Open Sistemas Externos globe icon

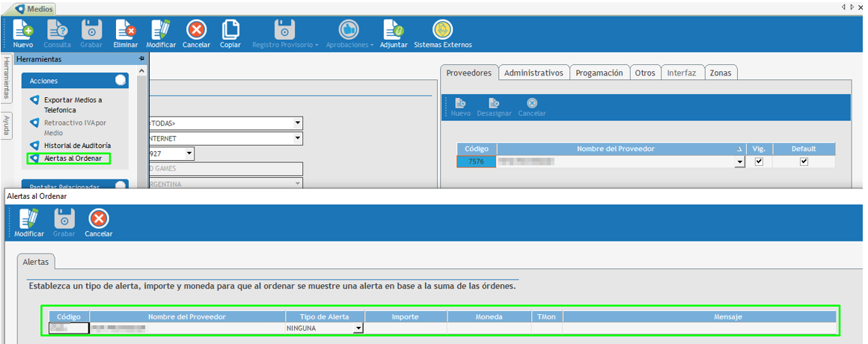(x=443, y=30)
